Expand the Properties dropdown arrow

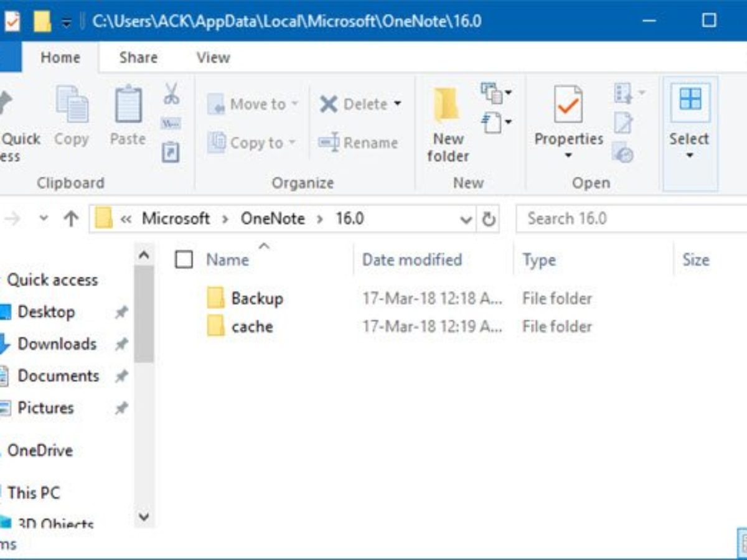click(568, 155)
